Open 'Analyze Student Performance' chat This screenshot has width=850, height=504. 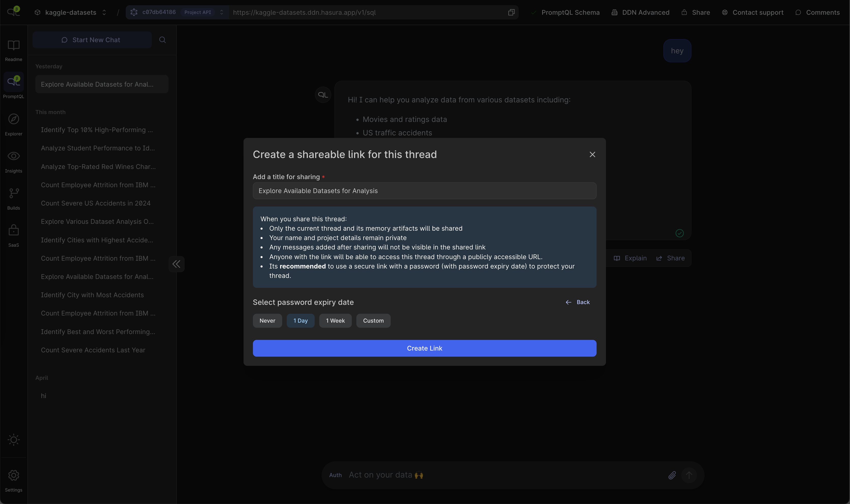coord(102,148)
